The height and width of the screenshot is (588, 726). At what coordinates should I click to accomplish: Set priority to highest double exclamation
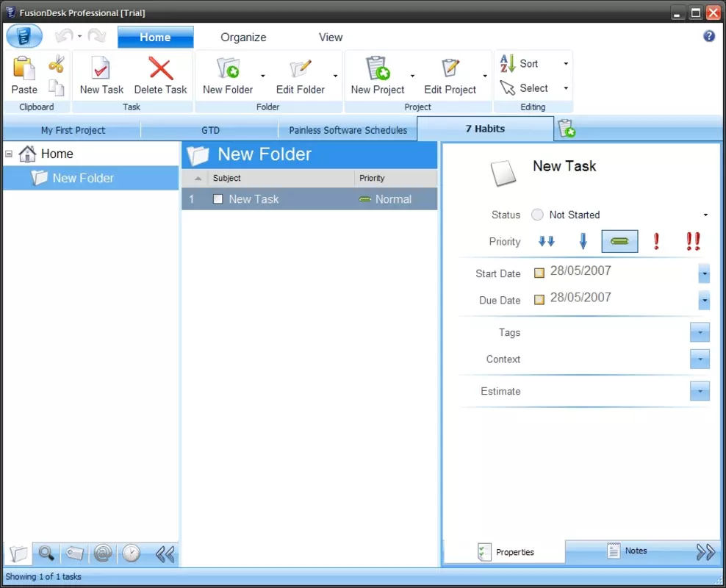point(693,241)
